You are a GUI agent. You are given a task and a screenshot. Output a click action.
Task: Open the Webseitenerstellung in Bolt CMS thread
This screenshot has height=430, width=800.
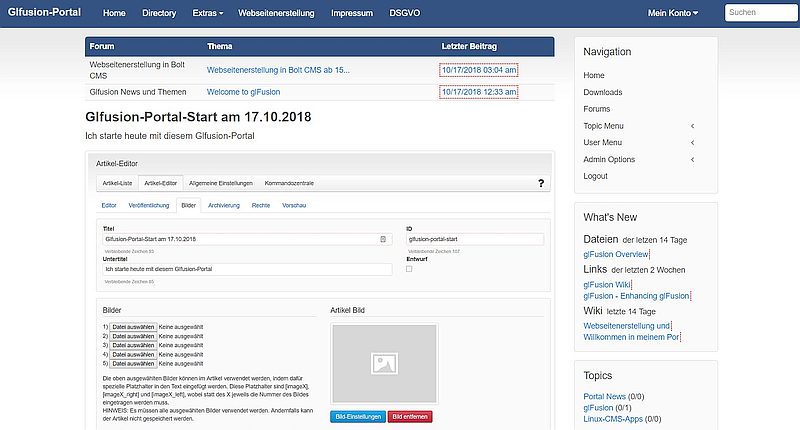click(x=278, y=70)
